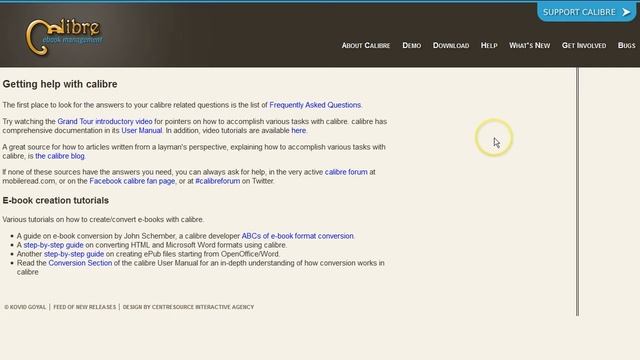This screenshot has width=640, height=360.
Task: Click the 'E-book creation tutorials' heading
Action: tap(56, 200)
